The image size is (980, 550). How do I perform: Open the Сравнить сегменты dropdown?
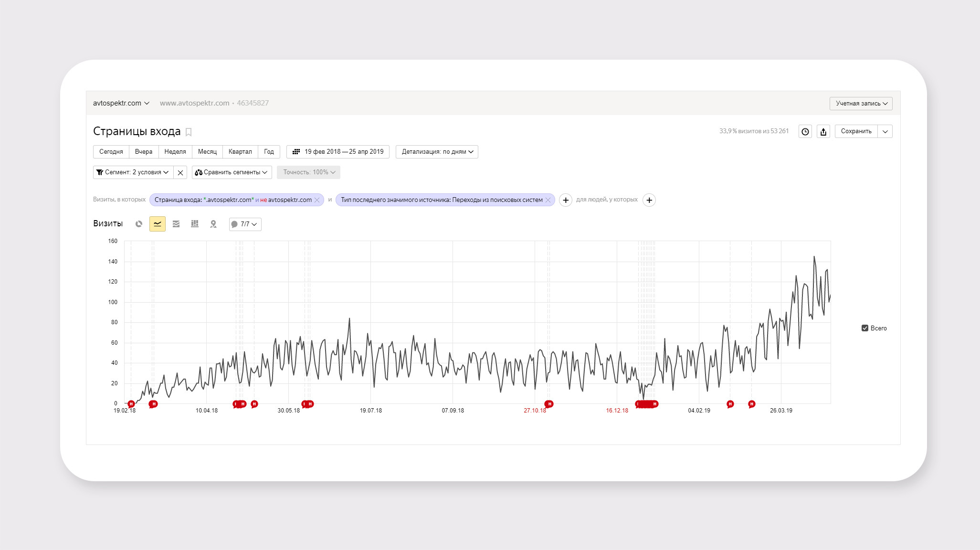pos(232,172)
